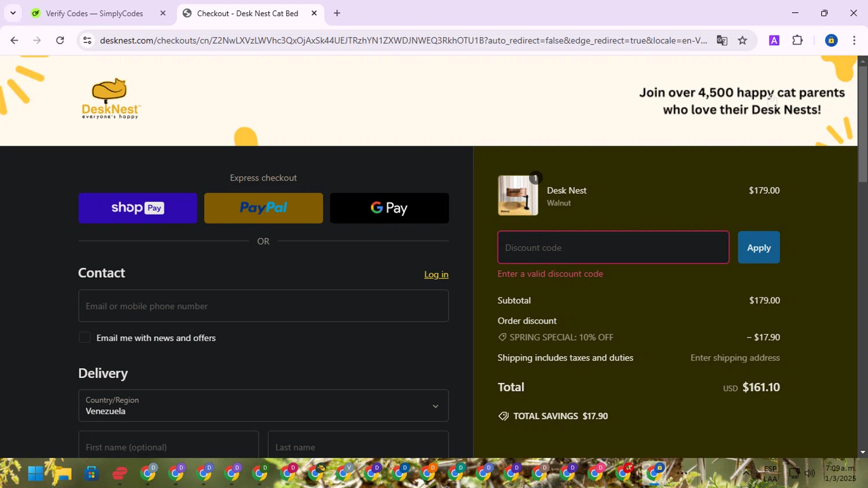Click the page vertical scrollbar thumb

(x=863, y=124)
